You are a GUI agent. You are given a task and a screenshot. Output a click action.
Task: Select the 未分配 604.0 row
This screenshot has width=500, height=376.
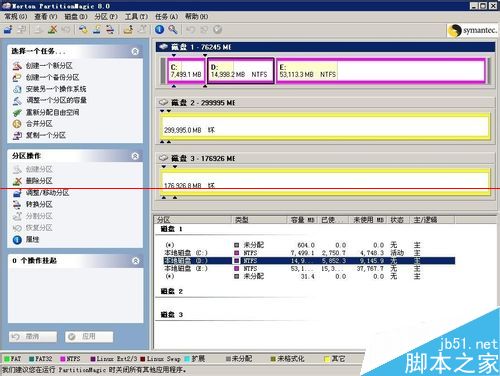click(309, 245)
